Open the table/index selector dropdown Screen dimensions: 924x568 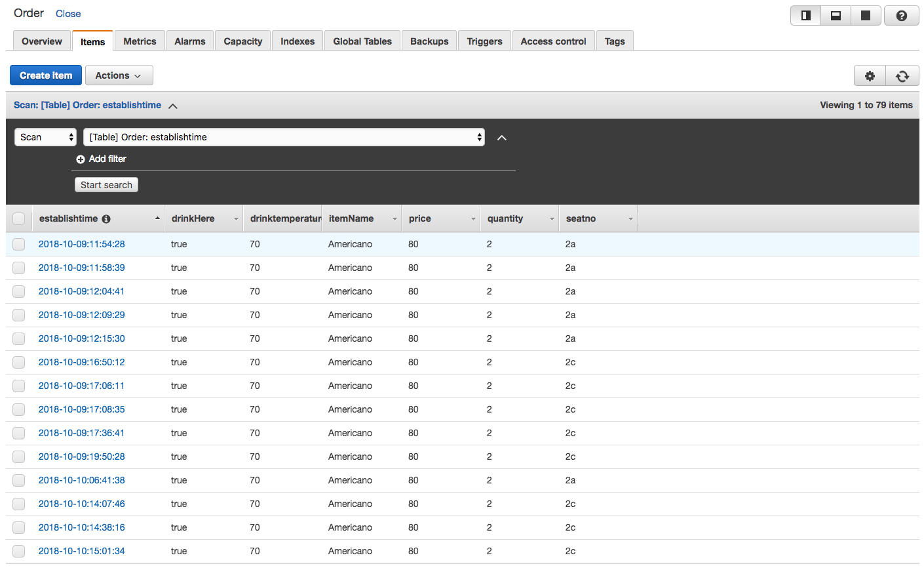pyautogui.click(x=284, y=137)
